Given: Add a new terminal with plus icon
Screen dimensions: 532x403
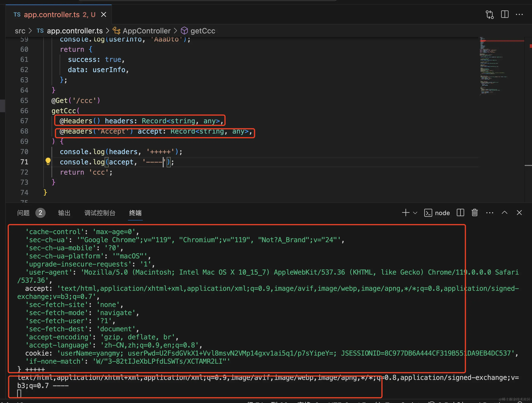Looking at the screenshot, I should point(405,213).
